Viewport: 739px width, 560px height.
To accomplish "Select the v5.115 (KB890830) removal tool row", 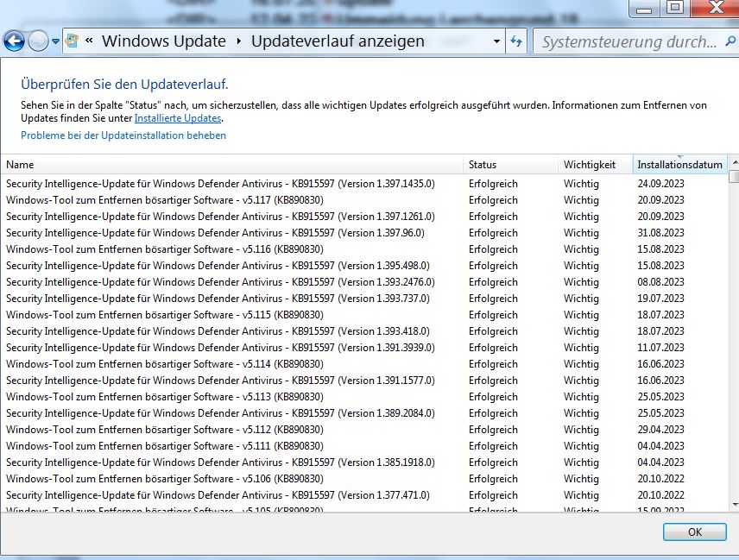I will point(363,315).
